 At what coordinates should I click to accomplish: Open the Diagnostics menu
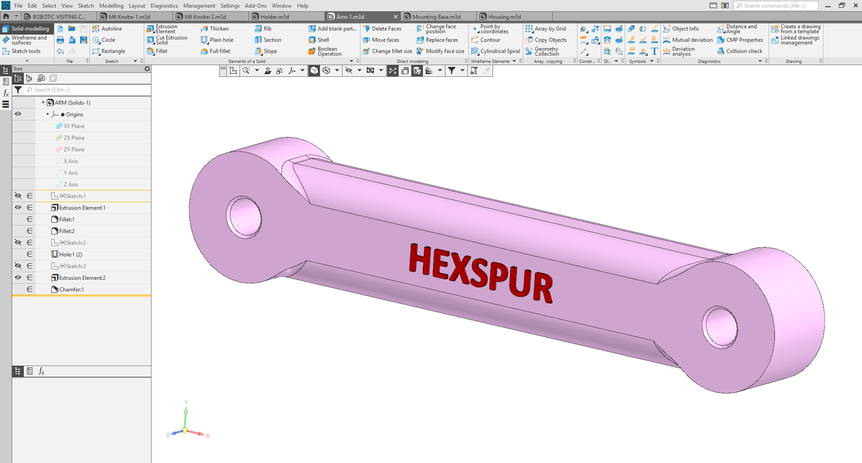coord(164,5)
